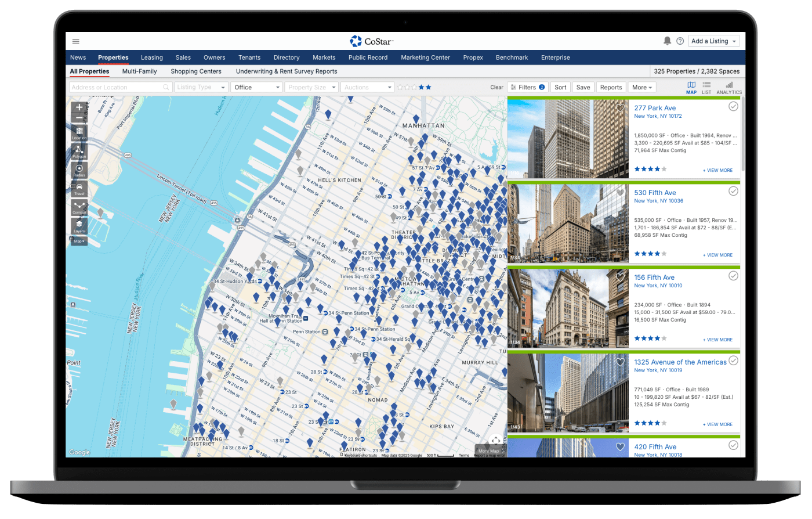Check the select circle on 156 Fifth Ave

[x=733, y=276]
